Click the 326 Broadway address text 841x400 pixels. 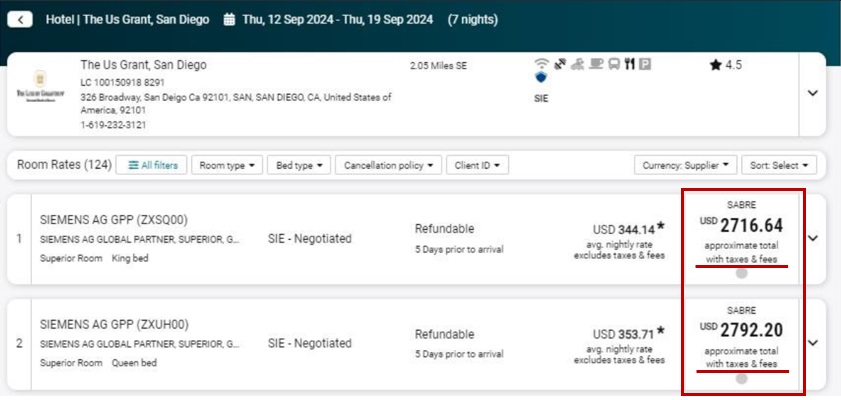pyautogui.click(x=236, y=103)
